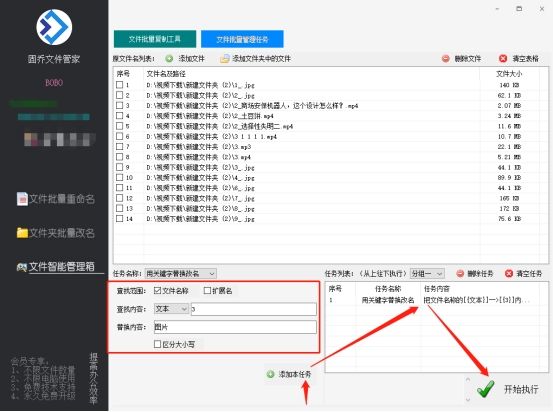Click the 添加本任务 button text
This screenshot has height=412, width=553.
[x=295, y=374]
